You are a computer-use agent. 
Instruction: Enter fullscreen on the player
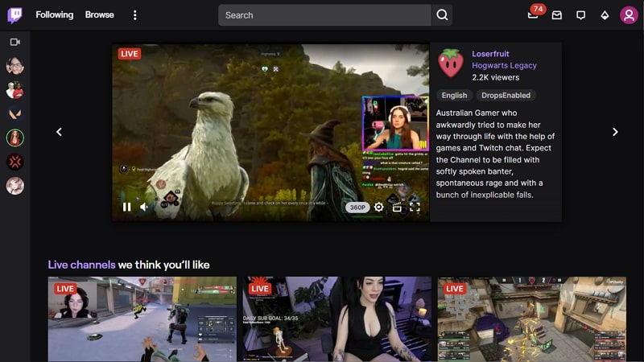(415, 207)
